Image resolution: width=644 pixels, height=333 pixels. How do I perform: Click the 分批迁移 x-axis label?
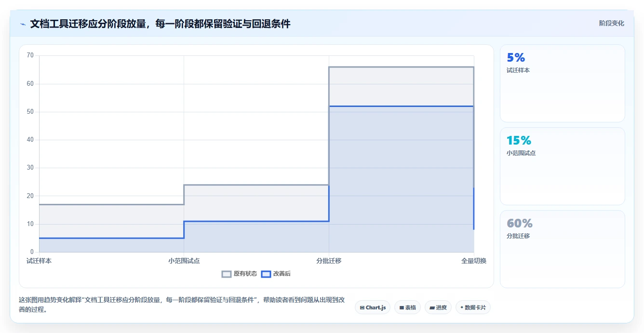click(x=329, y=261)
